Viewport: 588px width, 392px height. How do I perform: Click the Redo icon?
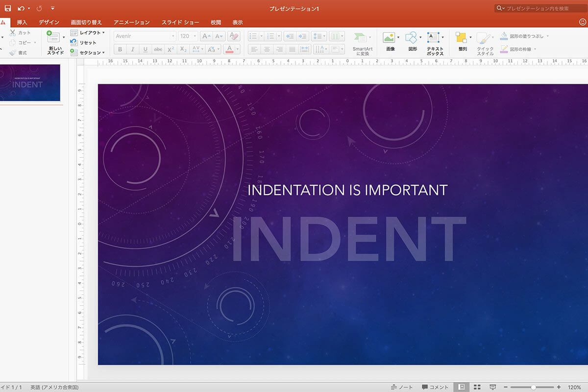39,8
